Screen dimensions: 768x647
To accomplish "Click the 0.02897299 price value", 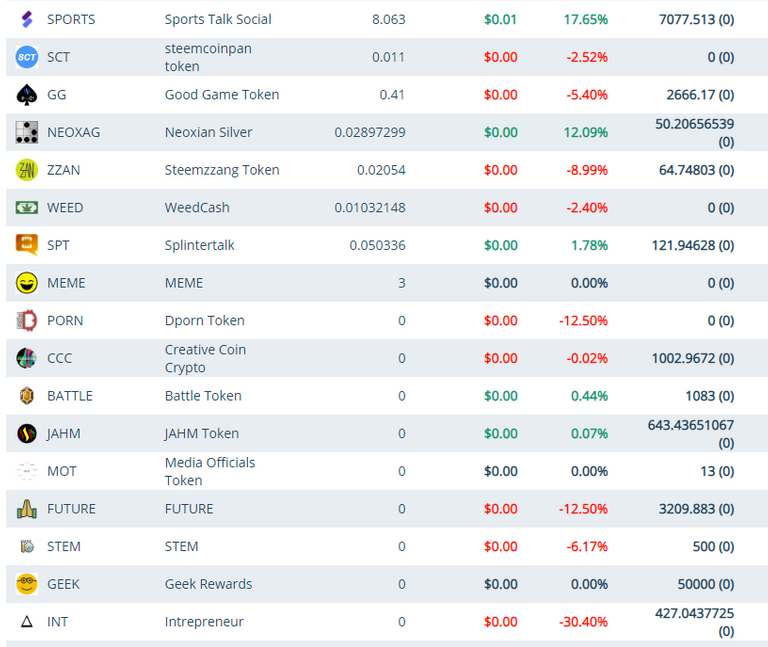I will tap(370, 132).
